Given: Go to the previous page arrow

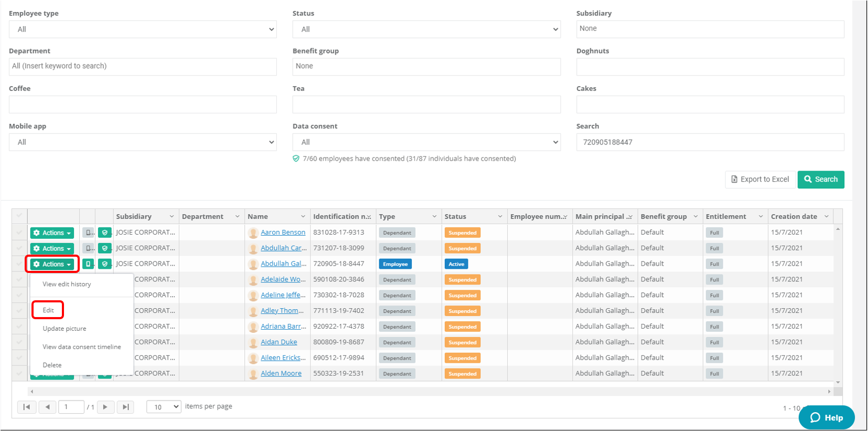Looking at the screenshot, I should [47, 407].
